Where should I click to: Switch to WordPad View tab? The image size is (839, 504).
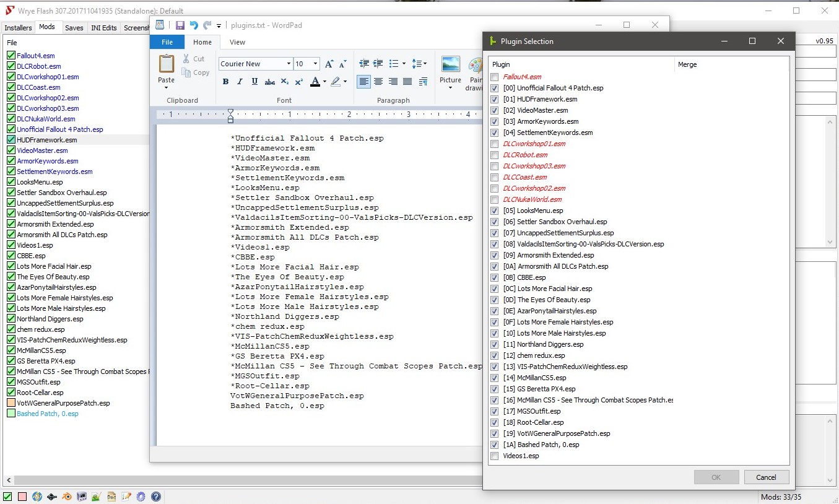coord(237,42)
